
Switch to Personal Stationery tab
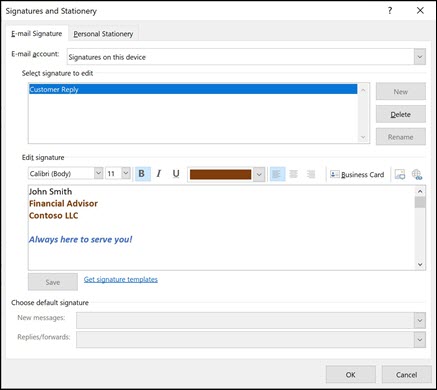103,34
